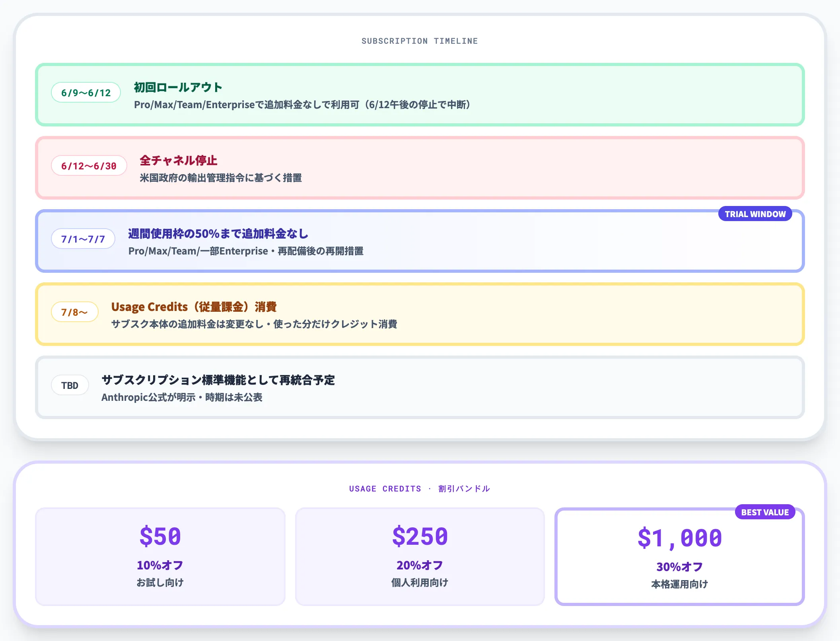Viewport: 840px width, 641px height.
Task: Click the Pro/Max/Team/Enterprise追加料金なし description
Action: tap(303, 105)
